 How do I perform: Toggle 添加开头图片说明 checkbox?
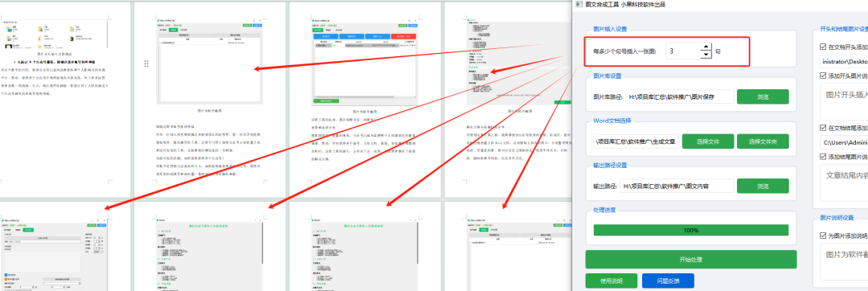[823, 76]
